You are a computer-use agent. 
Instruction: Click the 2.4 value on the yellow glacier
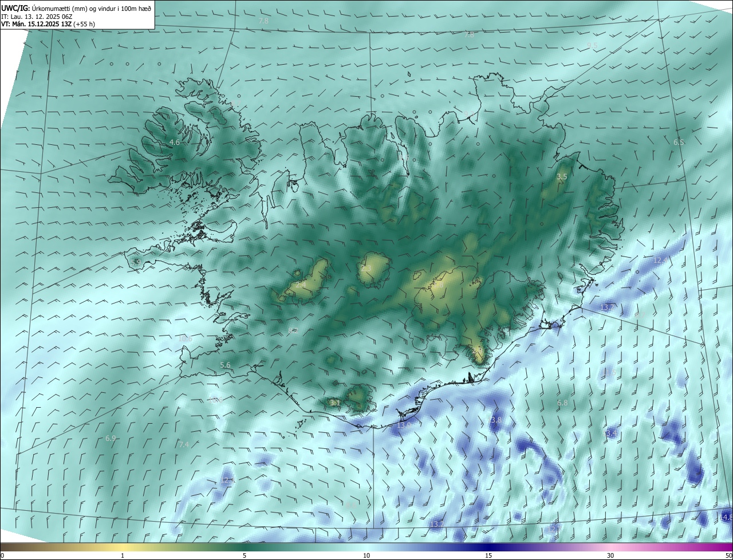point(301,283)
